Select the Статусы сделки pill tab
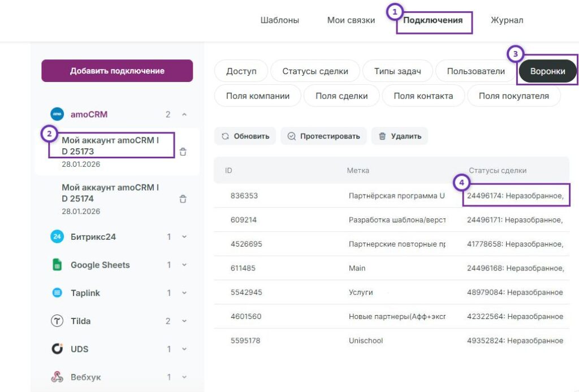Screen dimensions: 579x392 [315, 71]
